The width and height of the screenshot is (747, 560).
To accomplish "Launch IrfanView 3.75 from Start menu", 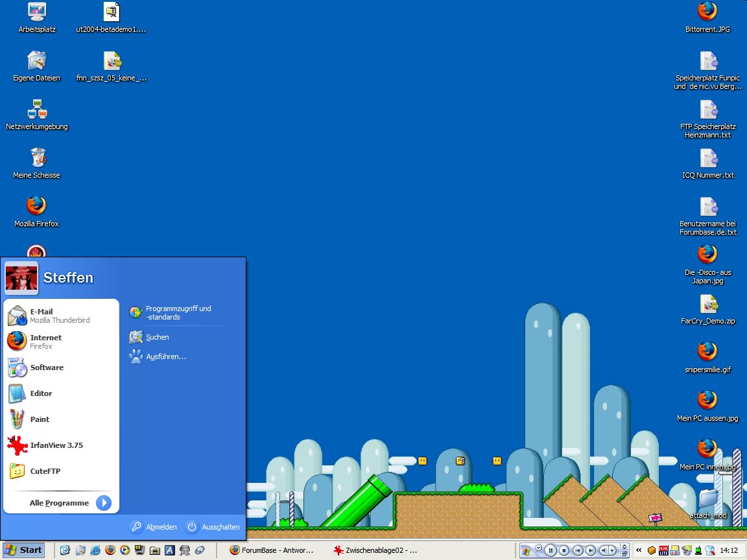I will click(61, 445).
